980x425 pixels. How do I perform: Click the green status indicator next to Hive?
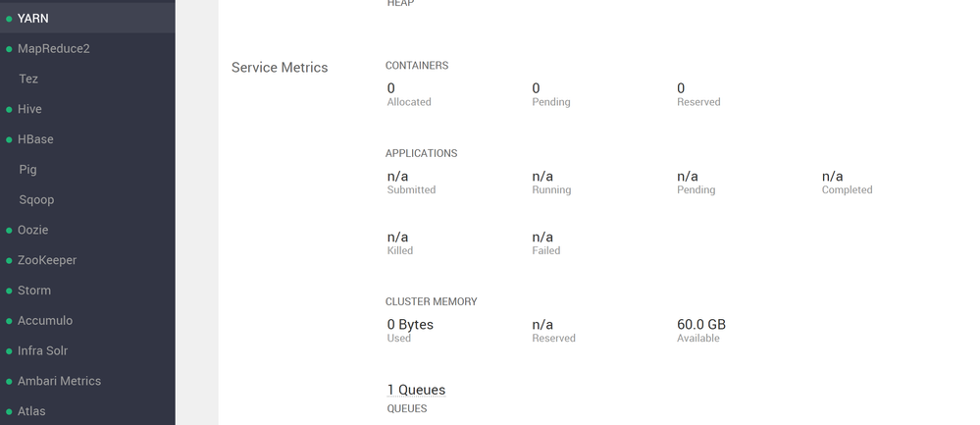coord(9,110)
